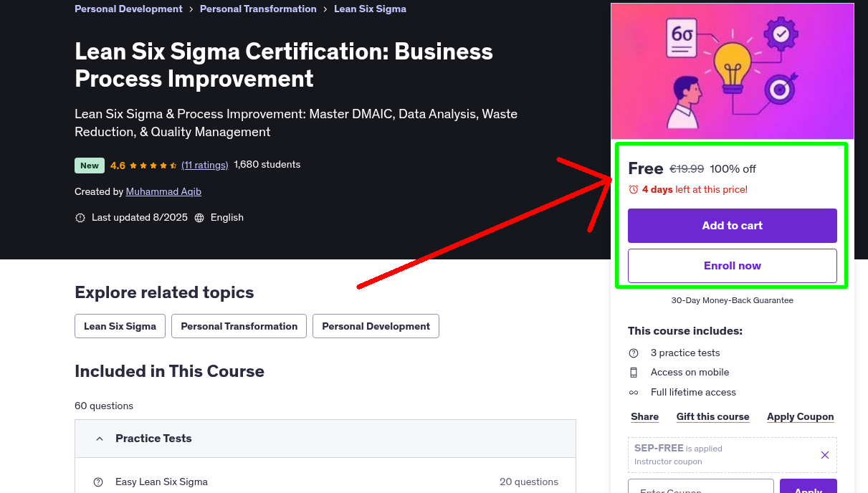This screenshot has height=493, width=868.
Task: Click the 20 questions count
Action: 529,482
